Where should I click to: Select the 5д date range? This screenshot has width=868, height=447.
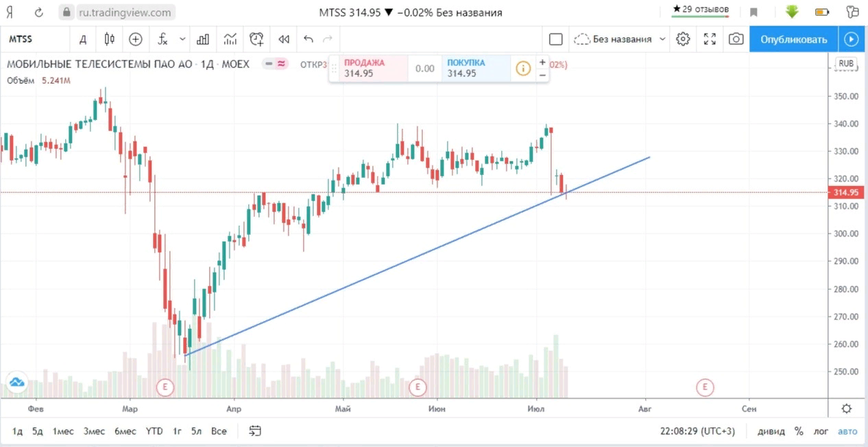click(x=38, y=431)
